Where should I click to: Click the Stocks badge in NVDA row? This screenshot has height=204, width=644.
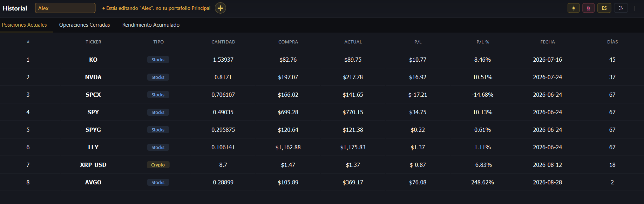(x=158, y=77)
